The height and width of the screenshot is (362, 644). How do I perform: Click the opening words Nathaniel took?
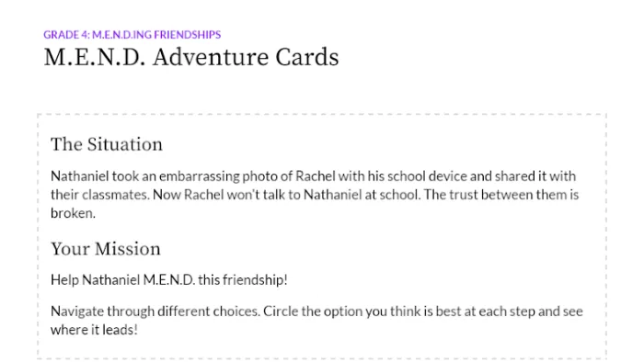(x=88, y=176)
